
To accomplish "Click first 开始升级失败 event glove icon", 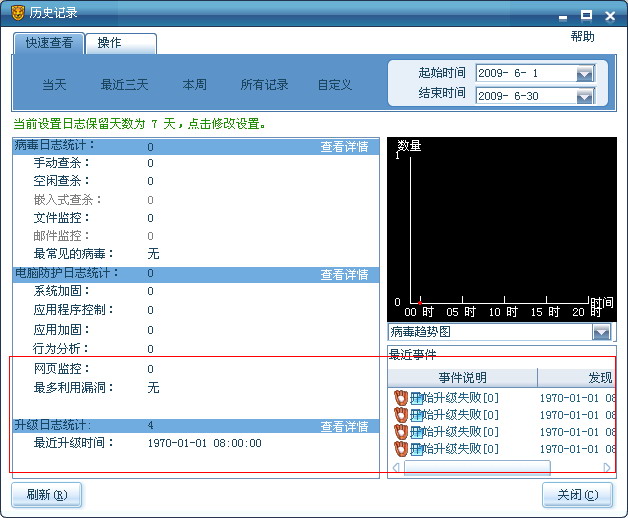I will click(x=401, y=398).
